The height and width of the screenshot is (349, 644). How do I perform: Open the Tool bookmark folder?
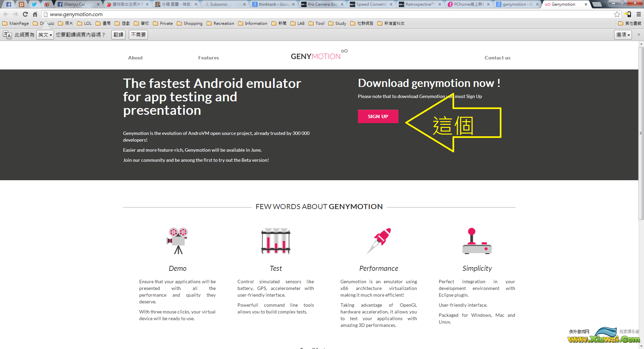pyautogui.click(x=317, y=23)
